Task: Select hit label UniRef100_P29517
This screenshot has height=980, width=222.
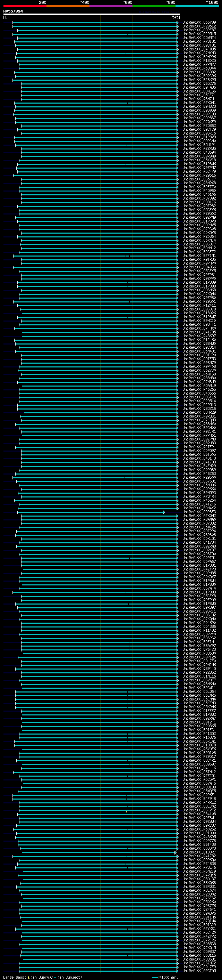Action: 199,757
